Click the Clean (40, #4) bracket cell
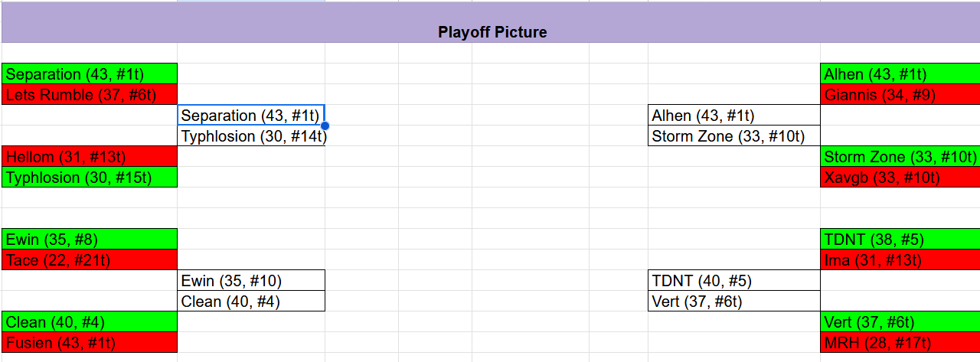Image resolution: width=980 pixels, height=362 pixels. (x=250, y=302)
